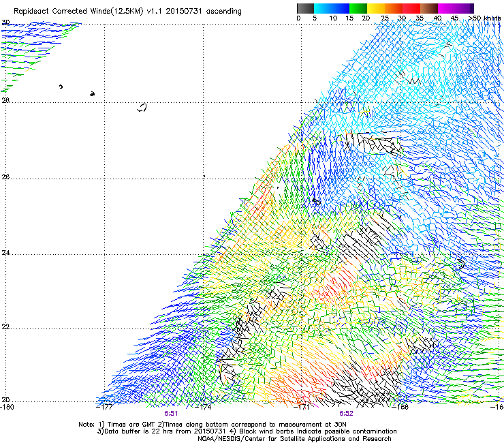The width and height of the screenshot is (504, 443).
Task: Click the 24 latitude axis label
Action: [5, 253]
